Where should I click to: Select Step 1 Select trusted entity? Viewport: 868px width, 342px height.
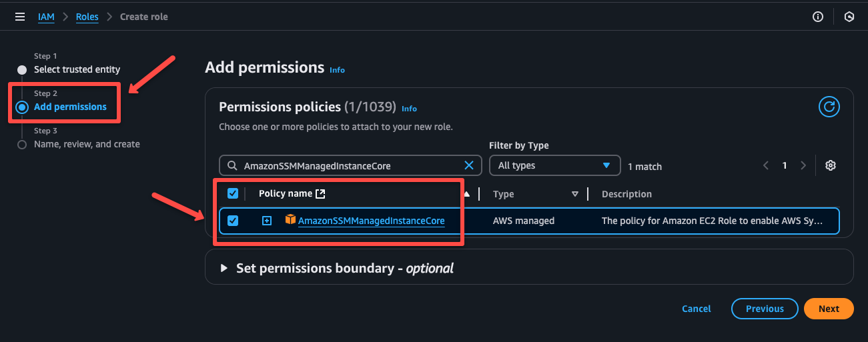77,69
